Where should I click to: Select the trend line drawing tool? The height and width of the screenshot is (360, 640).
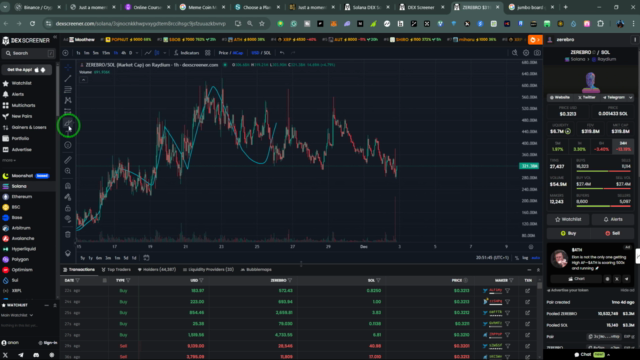click(x=68, y=78)
